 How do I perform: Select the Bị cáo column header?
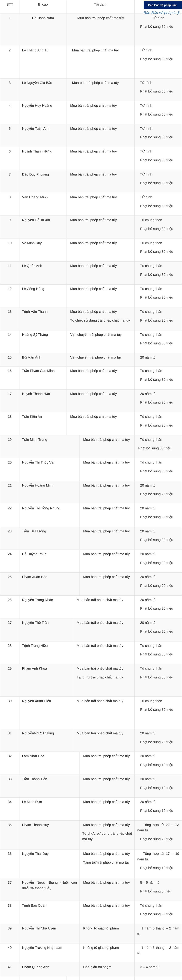43,5
